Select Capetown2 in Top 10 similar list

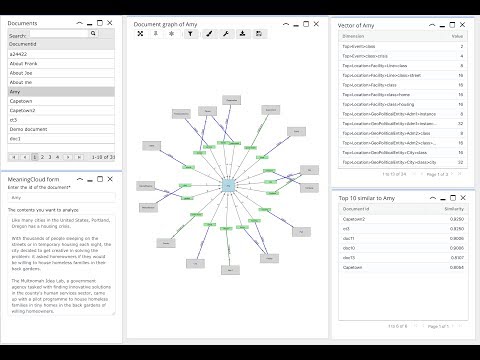pyautogui.click(x=403, y=219)
